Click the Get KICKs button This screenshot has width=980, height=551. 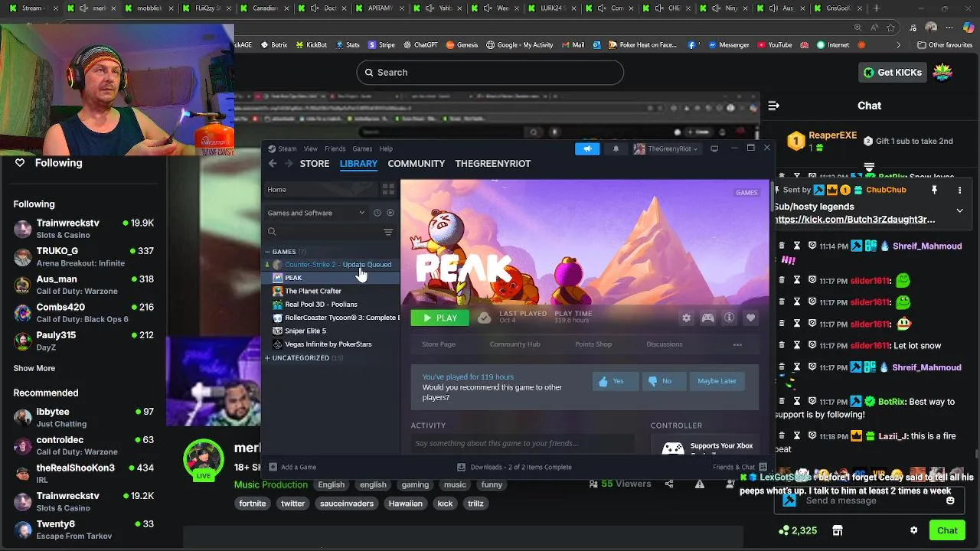coord(893,72)
